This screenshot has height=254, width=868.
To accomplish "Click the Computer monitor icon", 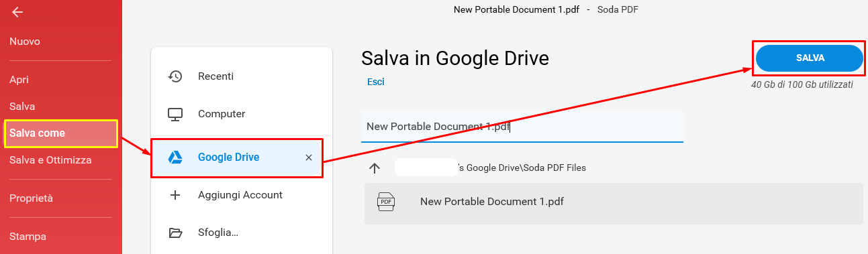I will click(175, 115).
